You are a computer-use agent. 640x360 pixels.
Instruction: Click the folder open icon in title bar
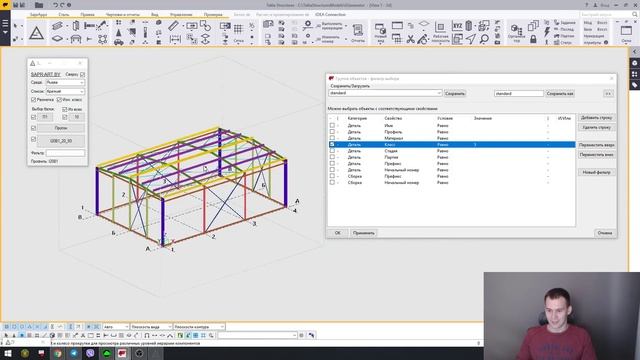pos(39,5)
